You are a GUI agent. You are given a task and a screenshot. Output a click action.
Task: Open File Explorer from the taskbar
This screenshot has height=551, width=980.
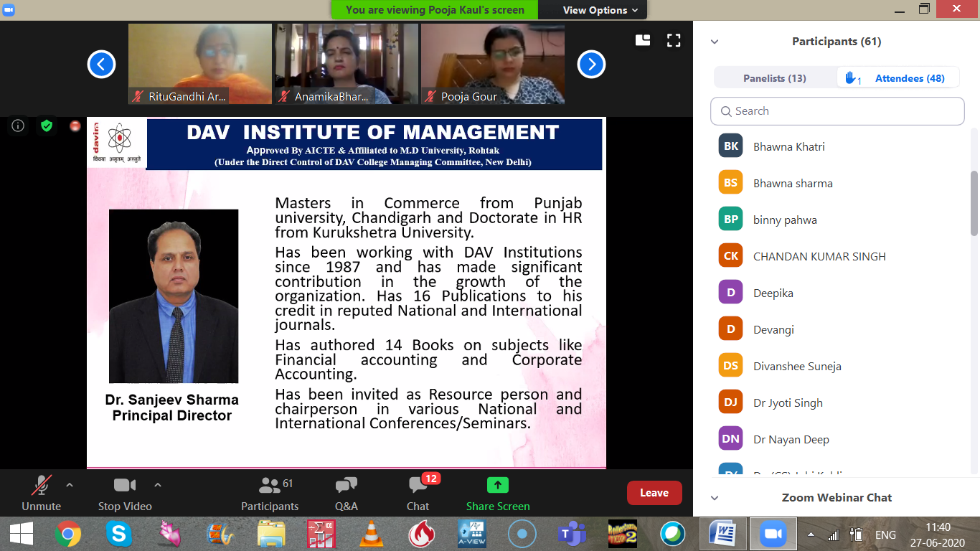pos(271,534)
